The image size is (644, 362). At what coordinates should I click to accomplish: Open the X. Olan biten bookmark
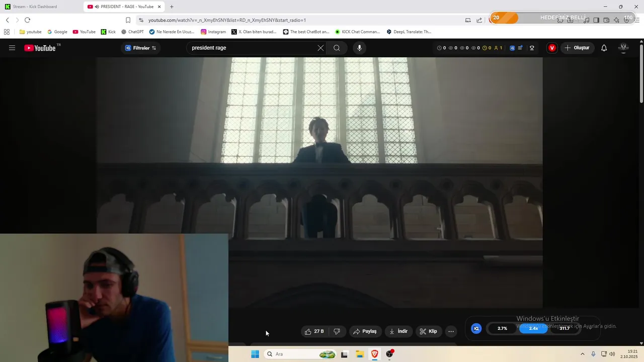(254, 32)
